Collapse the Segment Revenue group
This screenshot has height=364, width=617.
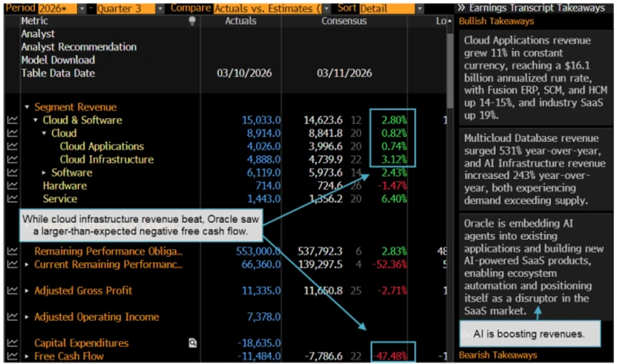(27, 107)
